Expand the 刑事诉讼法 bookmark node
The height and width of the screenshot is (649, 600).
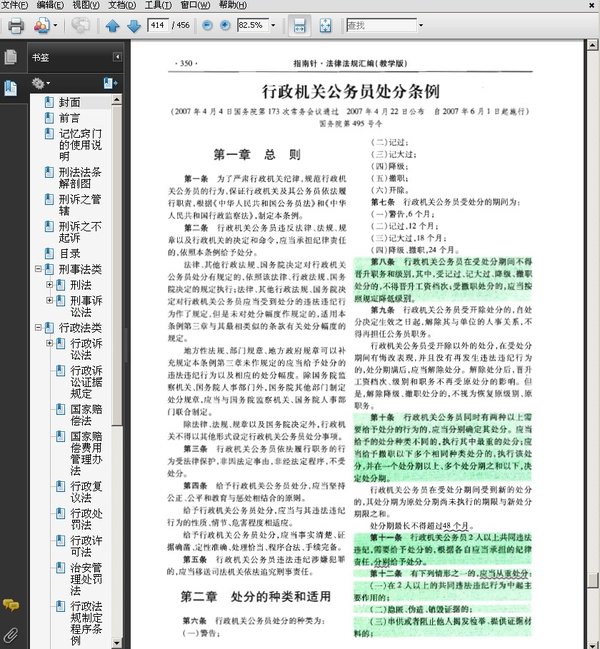click(x=49, y=300)
